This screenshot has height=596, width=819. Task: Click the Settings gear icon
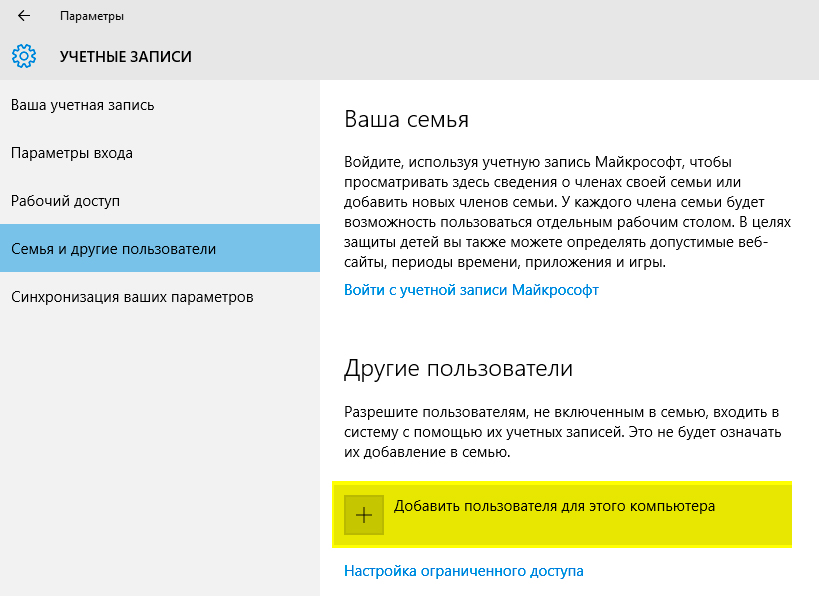click(x=24, y=56)
